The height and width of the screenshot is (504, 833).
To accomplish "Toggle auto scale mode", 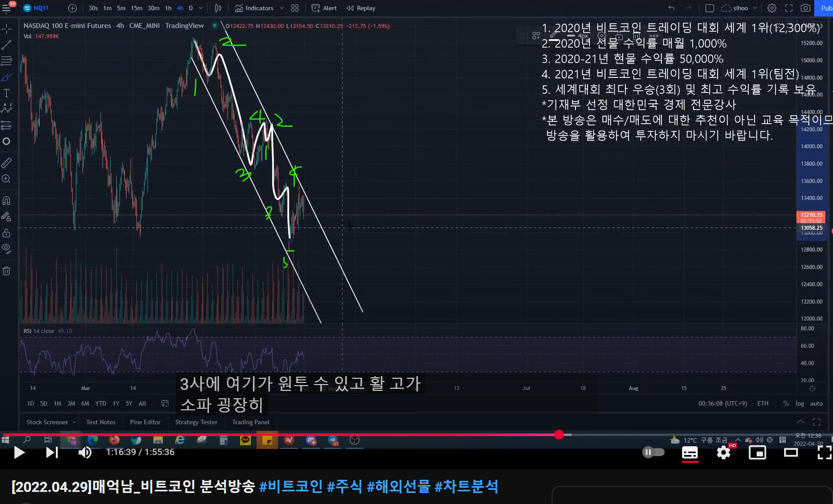I will click(x=816, y=404).
